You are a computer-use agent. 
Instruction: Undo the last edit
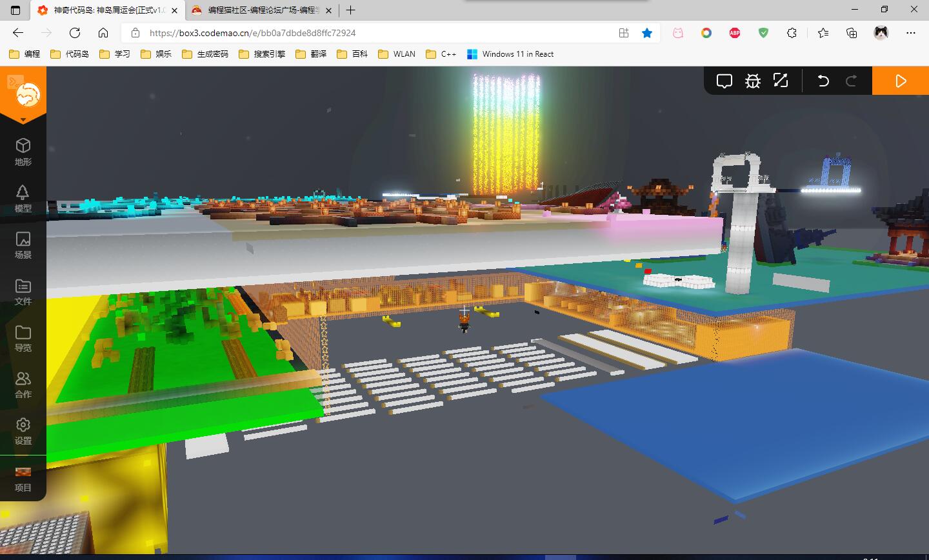point(823,81)
